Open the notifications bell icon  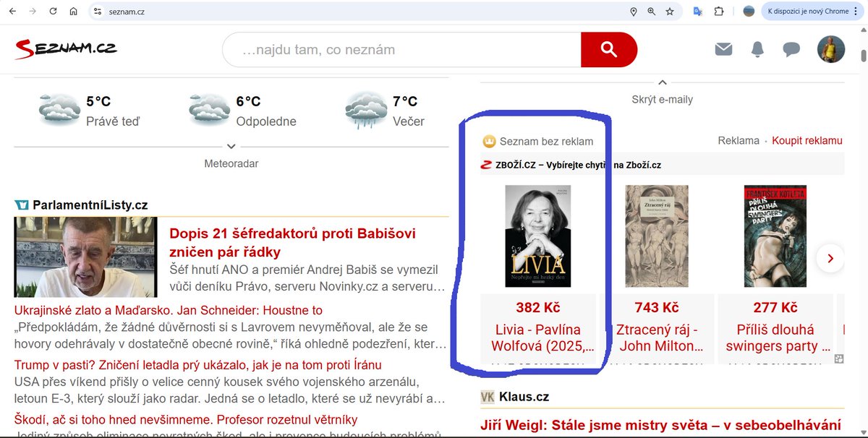[x=757, y=49]
